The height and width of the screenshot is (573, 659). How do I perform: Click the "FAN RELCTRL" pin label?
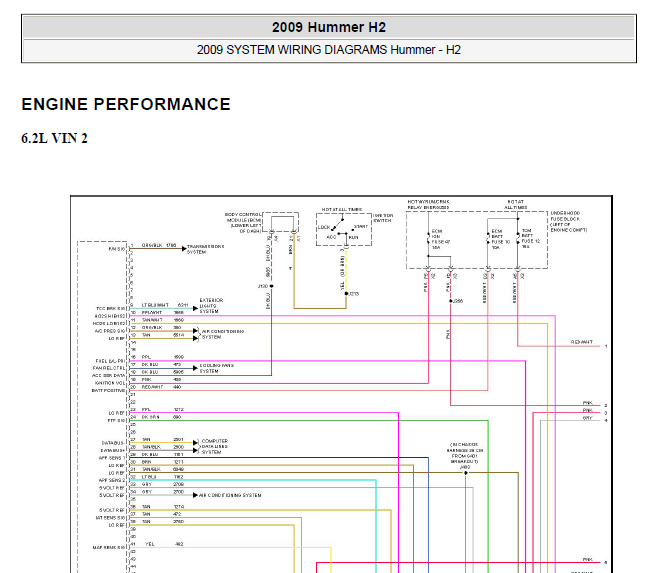[x=110, y=368]
